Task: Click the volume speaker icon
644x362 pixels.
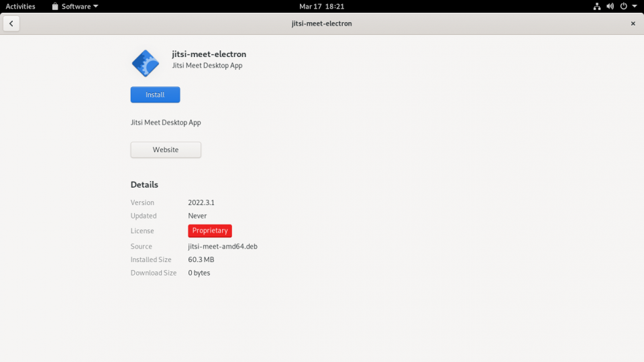Action: pyautogui.click(x=610, y=6)
